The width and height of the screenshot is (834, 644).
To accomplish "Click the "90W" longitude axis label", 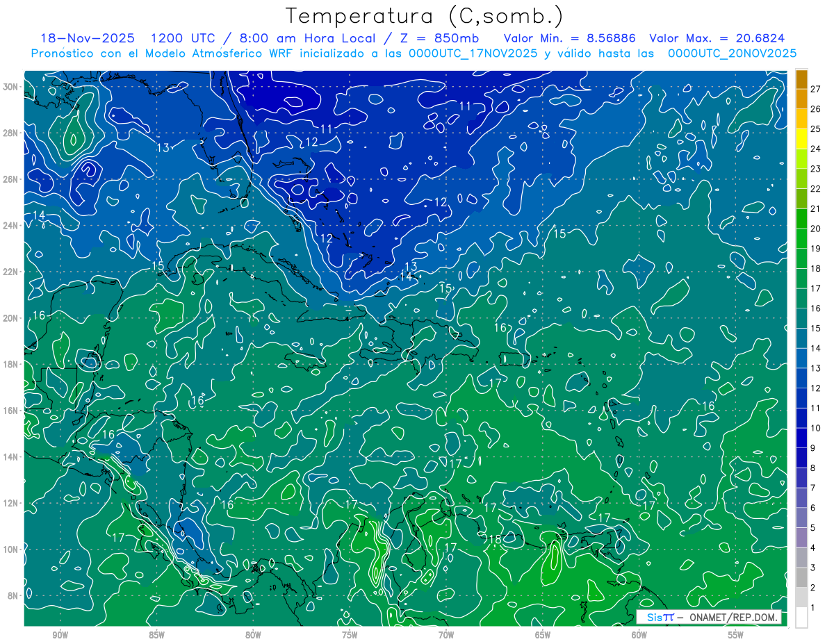I will click(x=60, y=635).
